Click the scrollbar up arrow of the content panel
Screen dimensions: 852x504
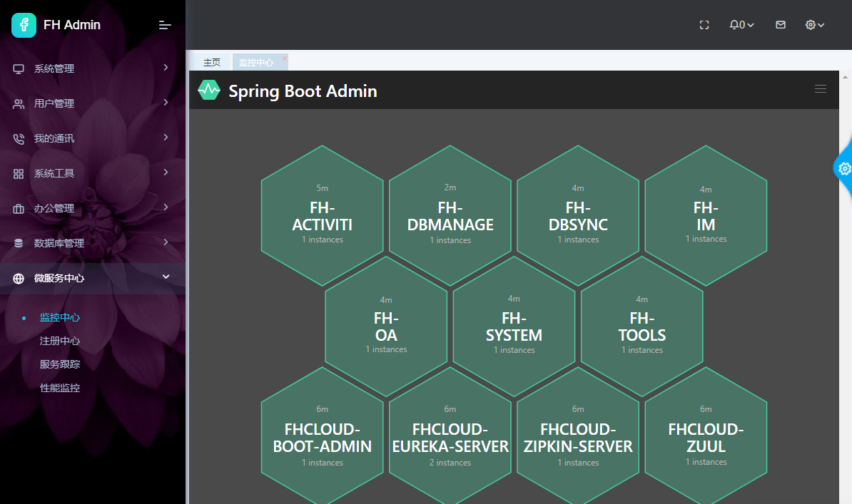(845, 77)
